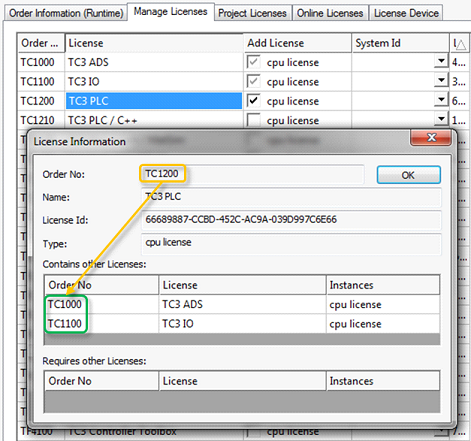This screenshot has width=471, height=441.
Task: Select the TC3 ADS row in main table
Action: coord(154,62)
